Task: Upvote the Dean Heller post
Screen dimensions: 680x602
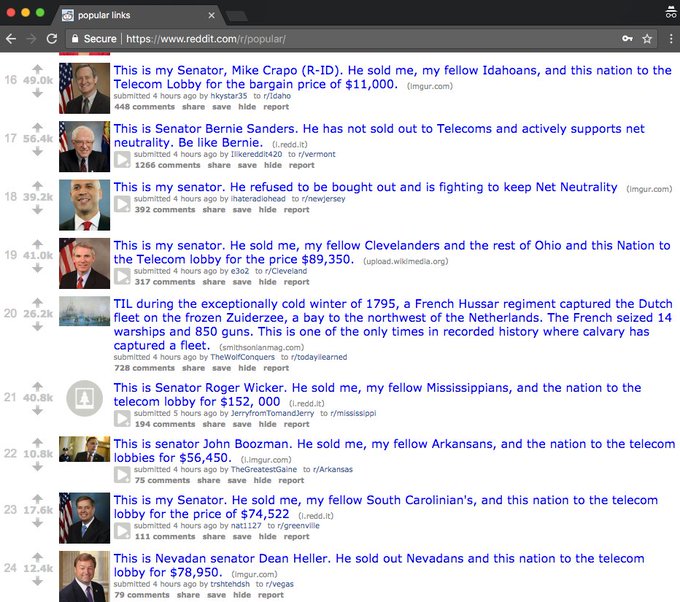Action: [x=38, y=557]
